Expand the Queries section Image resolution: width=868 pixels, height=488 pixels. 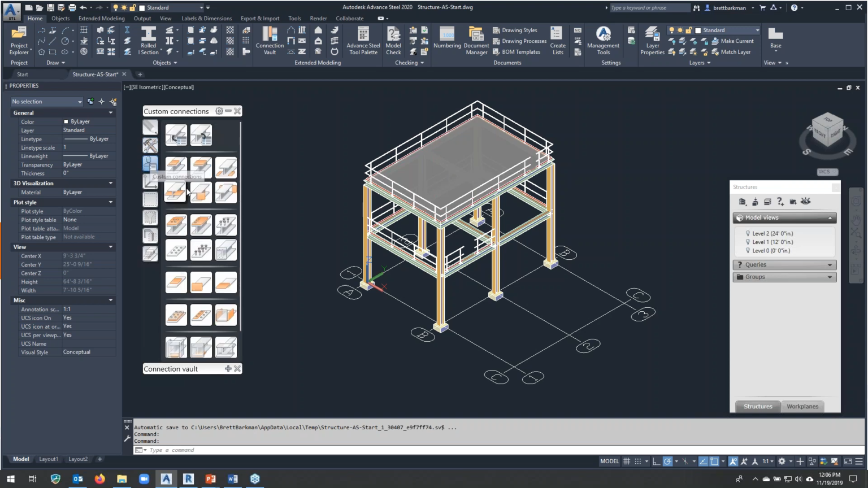pyautogui.click(x=784, y=265)
